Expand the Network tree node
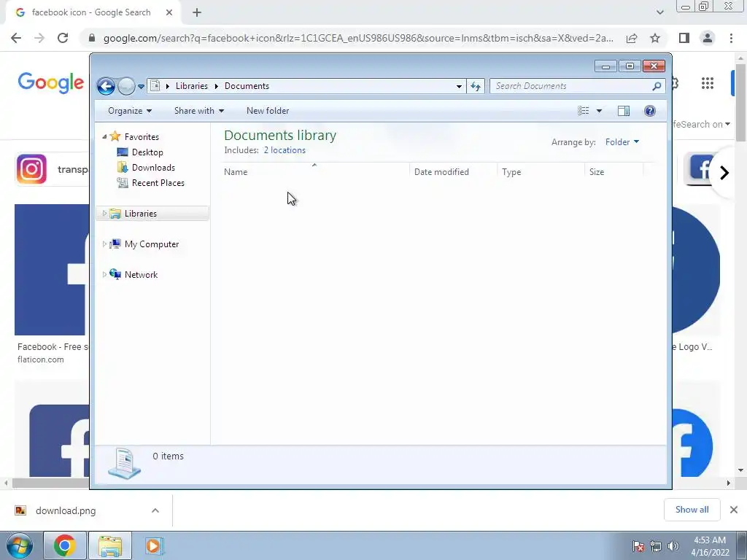 pos(104,274)
